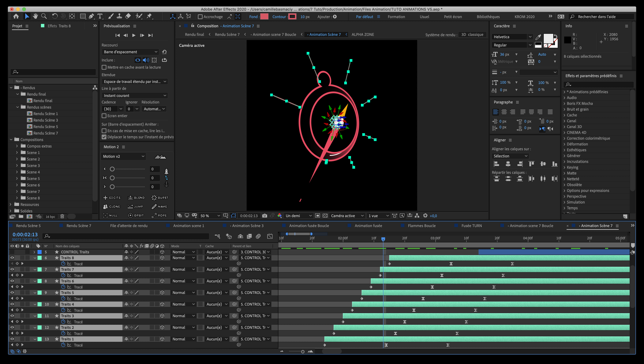Hide the Traits 1 layer
Screen dimensions: 644x364
[12, 339]
